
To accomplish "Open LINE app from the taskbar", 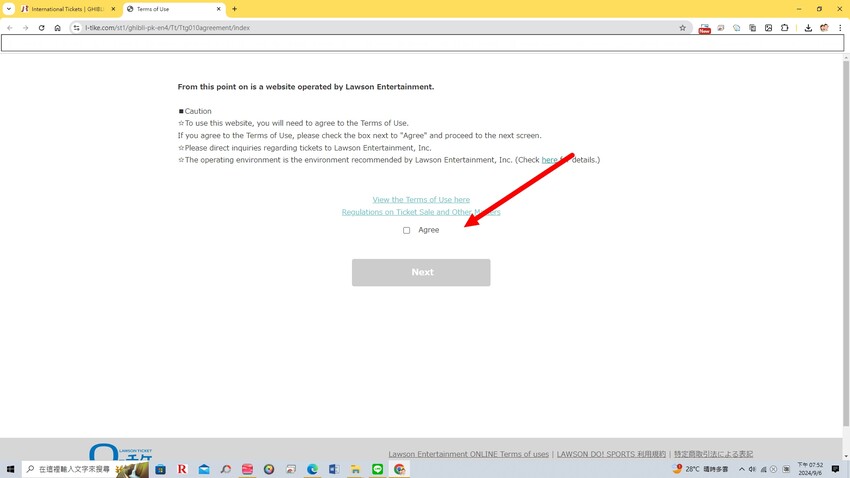I will click(377, 469).
